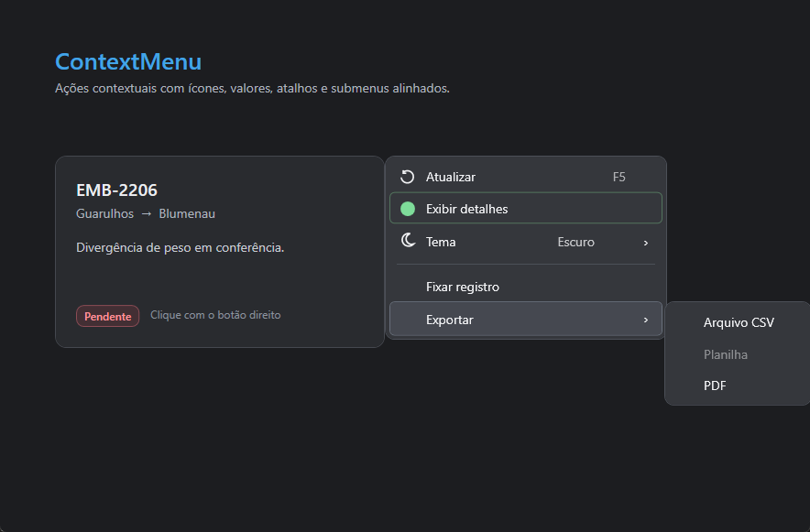The image size is (810, 532).
Task: Click the 'Clique com o botão direito' hint
Action: (215, 315)
